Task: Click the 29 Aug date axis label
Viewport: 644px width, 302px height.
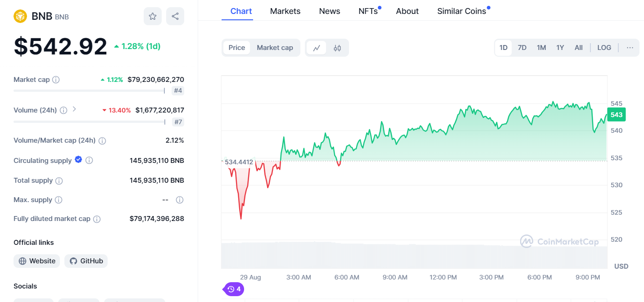Action: point(250,277)
